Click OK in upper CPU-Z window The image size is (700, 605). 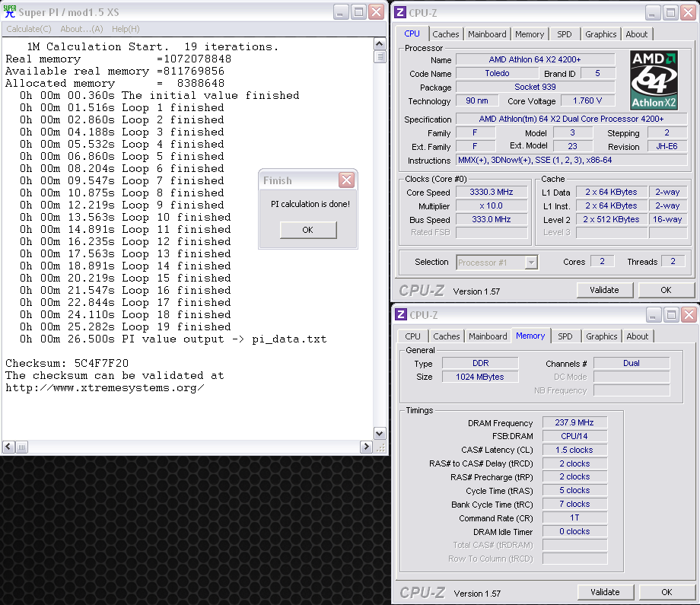point(666,290)
